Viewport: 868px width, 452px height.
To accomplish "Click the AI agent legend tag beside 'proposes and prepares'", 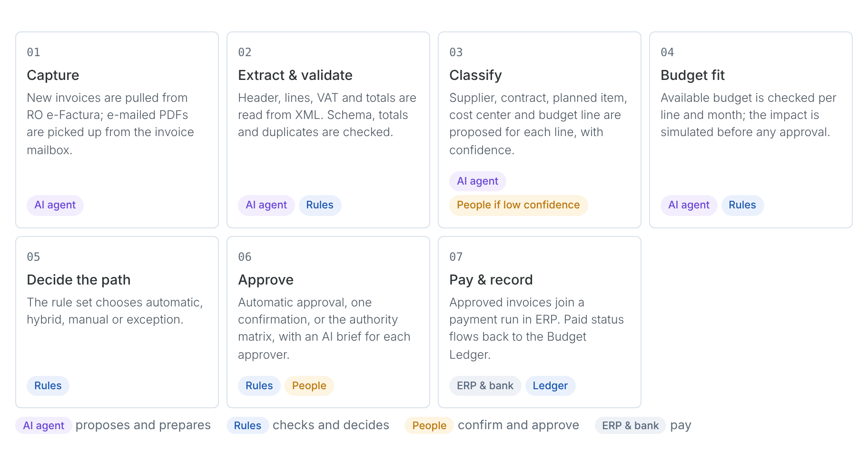I will (44, 425).
